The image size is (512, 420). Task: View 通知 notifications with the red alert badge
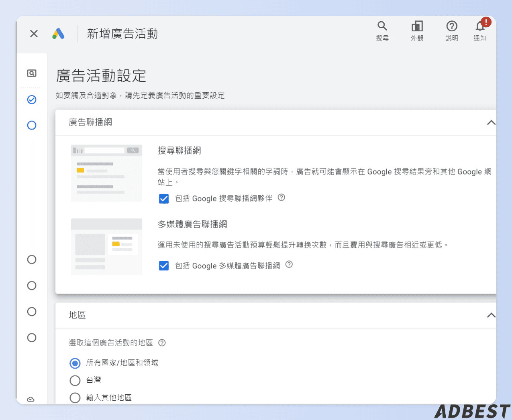pos(480,26)
